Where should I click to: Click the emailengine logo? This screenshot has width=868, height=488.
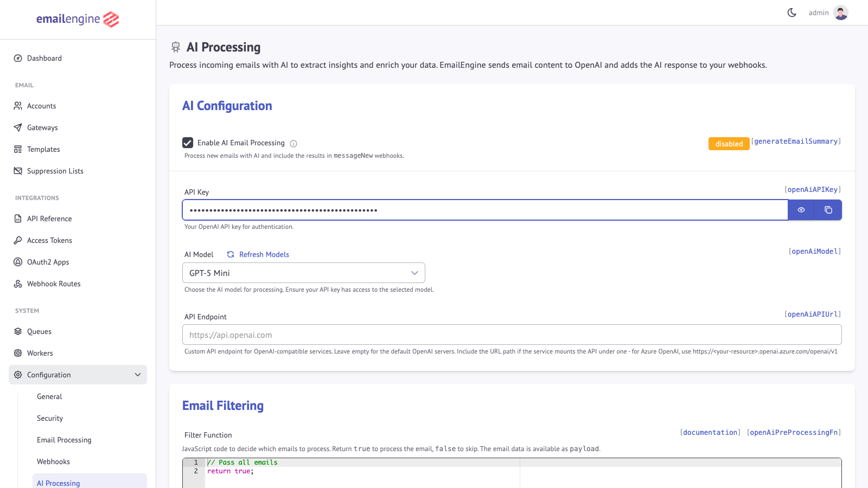click(x=78, y=20)
